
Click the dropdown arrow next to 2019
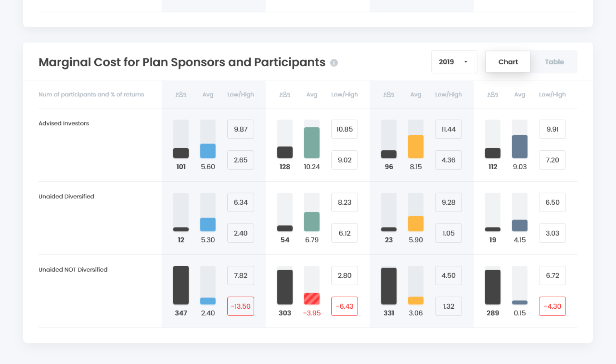[466, 62]
